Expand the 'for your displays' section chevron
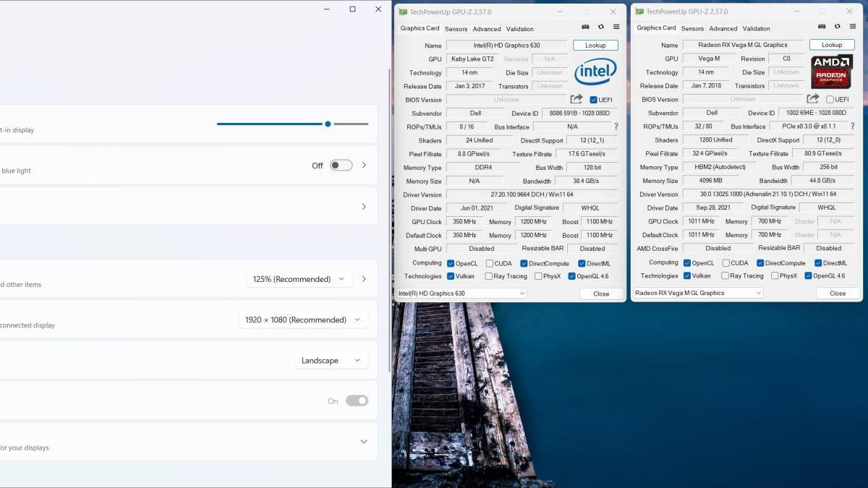Image resolution: width=868 pixels, height=488 pixels. [364, 442]
